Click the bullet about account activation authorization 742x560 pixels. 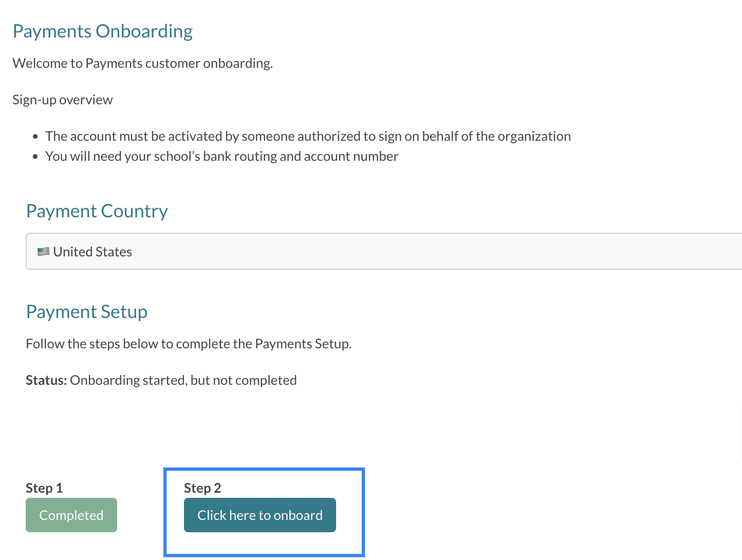coord(307,136)
